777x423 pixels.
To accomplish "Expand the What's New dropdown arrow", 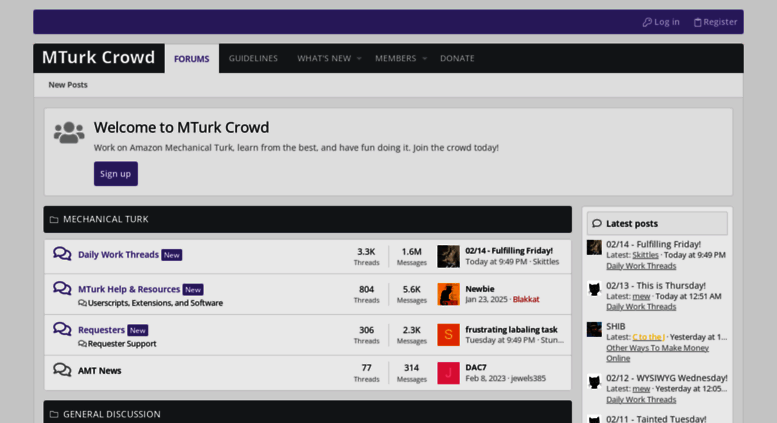I will pos(359,58).
